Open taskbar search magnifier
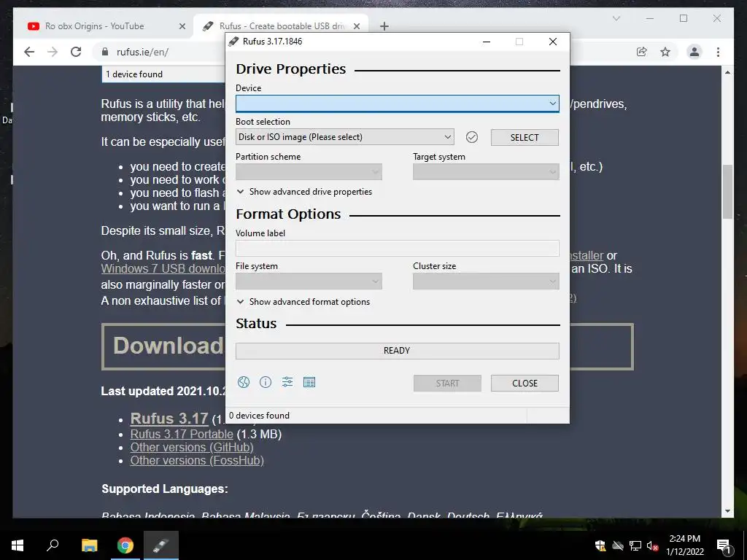747x560 pixels. pos(53,545)
